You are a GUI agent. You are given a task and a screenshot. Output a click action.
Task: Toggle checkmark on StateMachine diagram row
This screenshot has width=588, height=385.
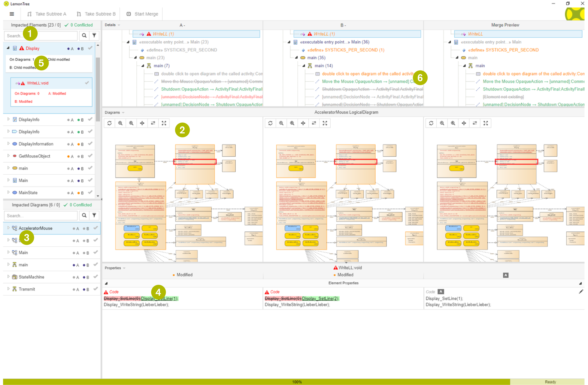click(x=96, y=277)
